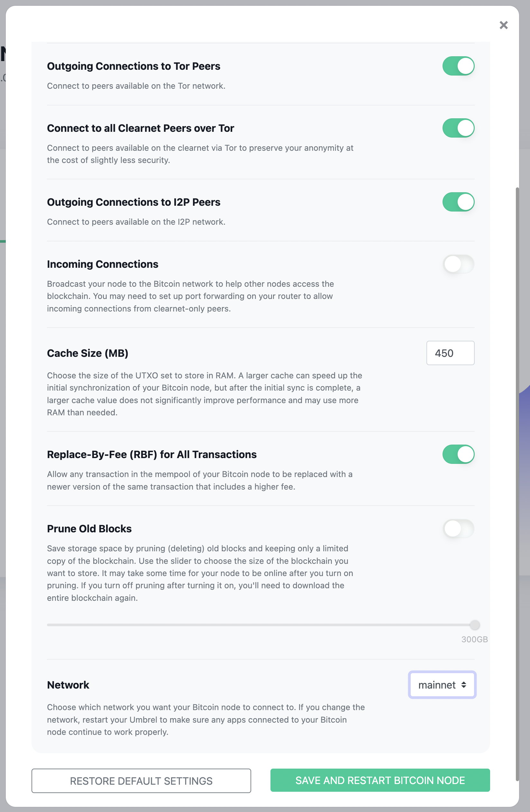The width and height of the screenshot is (530, 812).
Task: Click the 300GB label below the slider
Action: [474, 639]
